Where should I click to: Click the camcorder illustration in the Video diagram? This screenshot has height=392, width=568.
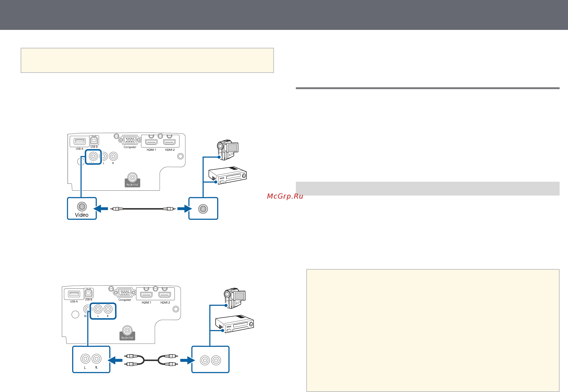[228, 150]
